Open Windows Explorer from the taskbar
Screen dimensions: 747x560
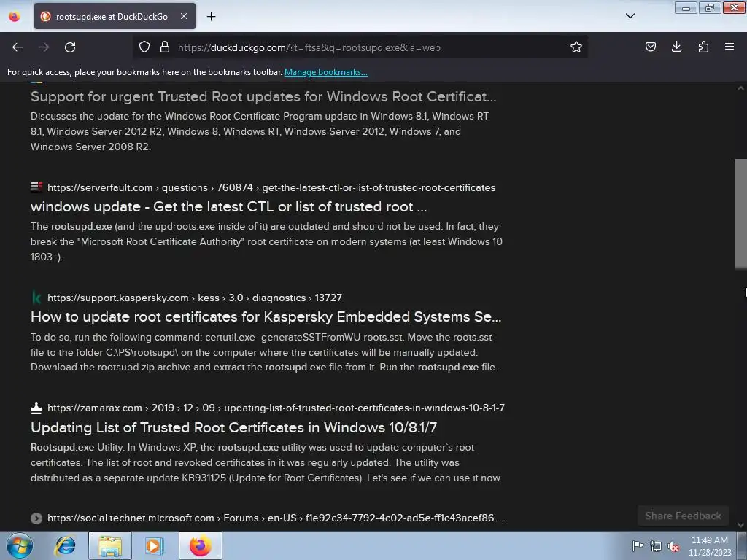coord(110,545)
